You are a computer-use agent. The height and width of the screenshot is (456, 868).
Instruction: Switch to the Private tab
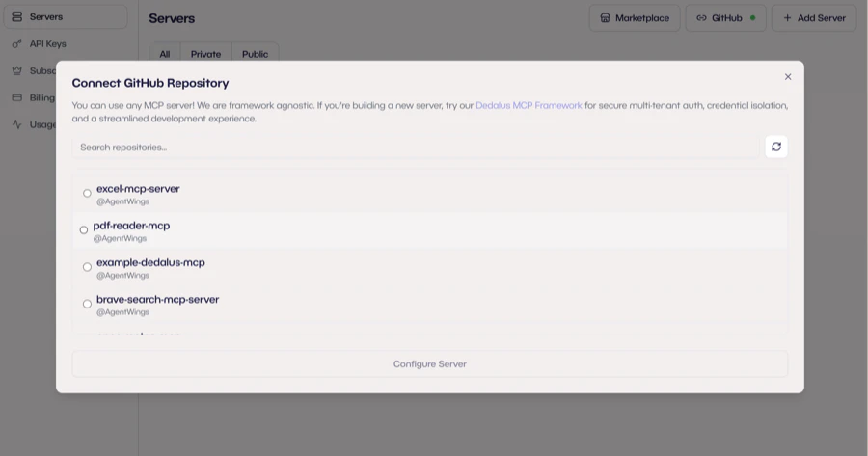pos(206,54)
